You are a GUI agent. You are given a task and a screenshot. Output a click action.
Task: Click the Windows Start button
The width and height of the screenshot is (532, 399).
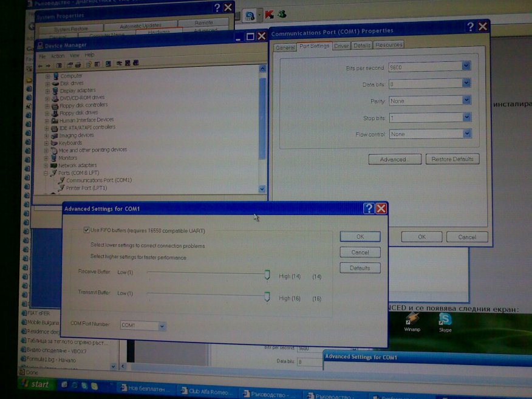tap(35, 384)
